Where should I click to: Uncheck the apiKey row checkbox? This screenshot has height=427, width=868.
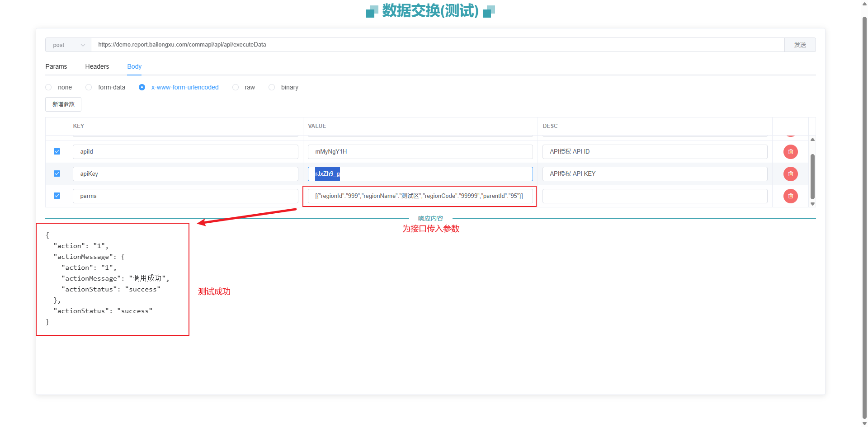pyautogui.click(x=57, y=174)
